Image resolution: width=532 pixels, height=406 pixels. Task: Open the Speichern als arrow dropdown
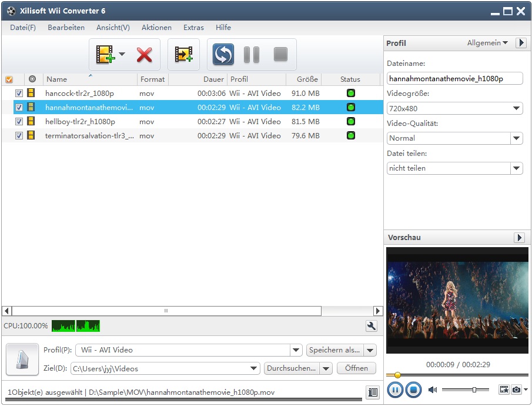click(x=370, y=350)
